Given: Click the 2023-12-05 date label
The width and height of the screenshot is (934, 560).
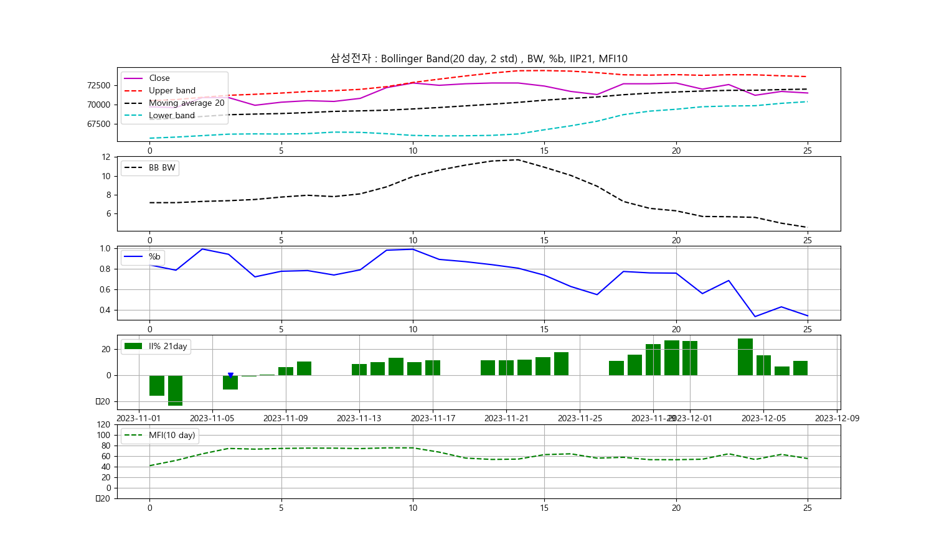Looking at the screenshot, I should coord(763,419).
